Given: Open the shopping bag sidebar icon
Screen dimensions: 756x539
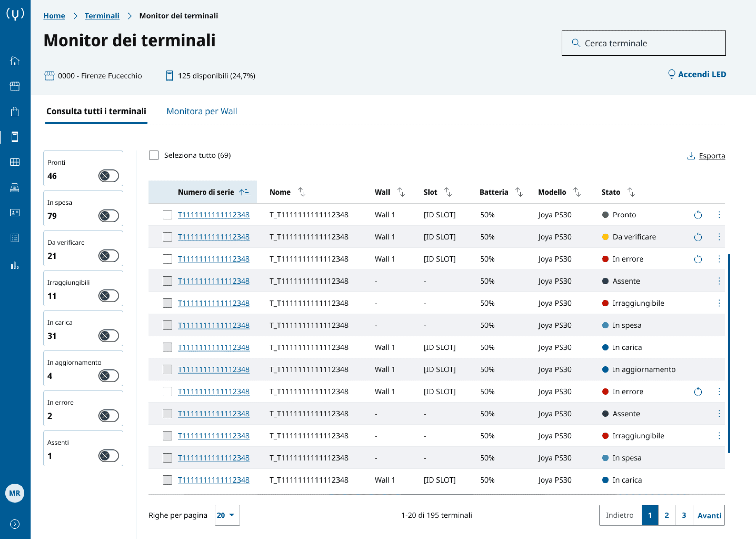Looking at the screenshot, I should (15, 112).
